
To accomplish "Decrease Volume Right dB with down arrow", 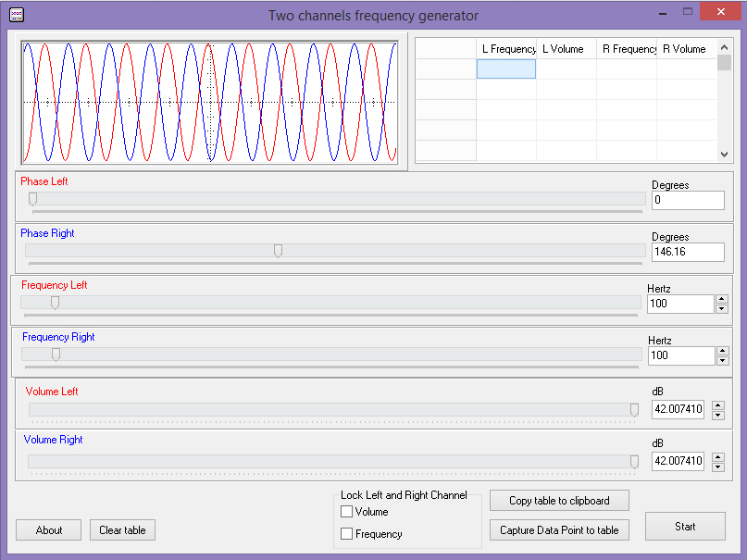I will click(x=718, y=467).
